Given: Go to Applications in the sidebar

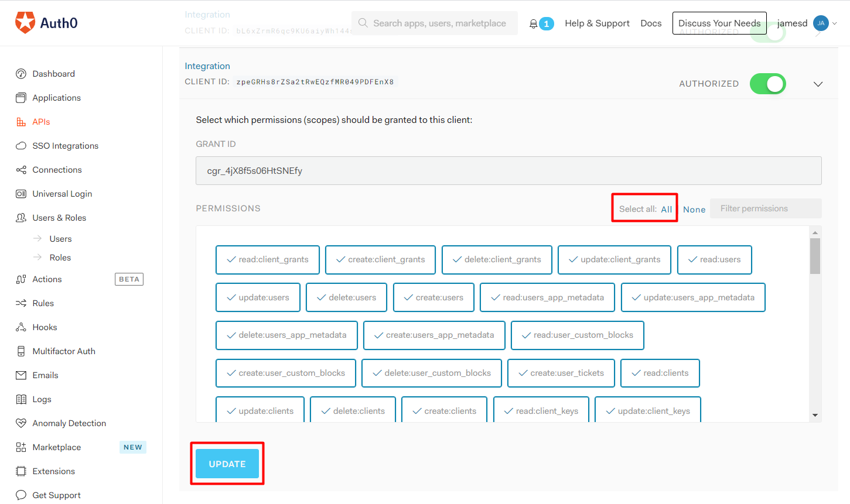Looking at the screenshot, I should 57,98.
